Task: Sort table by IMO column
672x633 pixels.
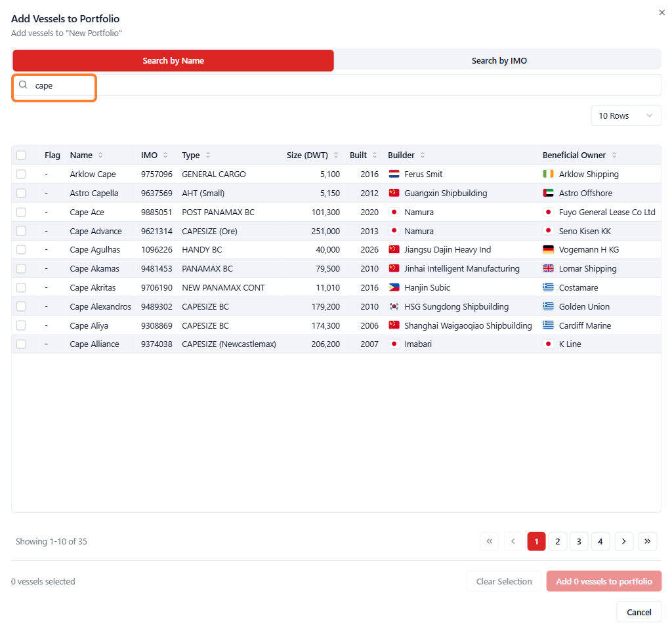Action: click(x=165, y=155)
